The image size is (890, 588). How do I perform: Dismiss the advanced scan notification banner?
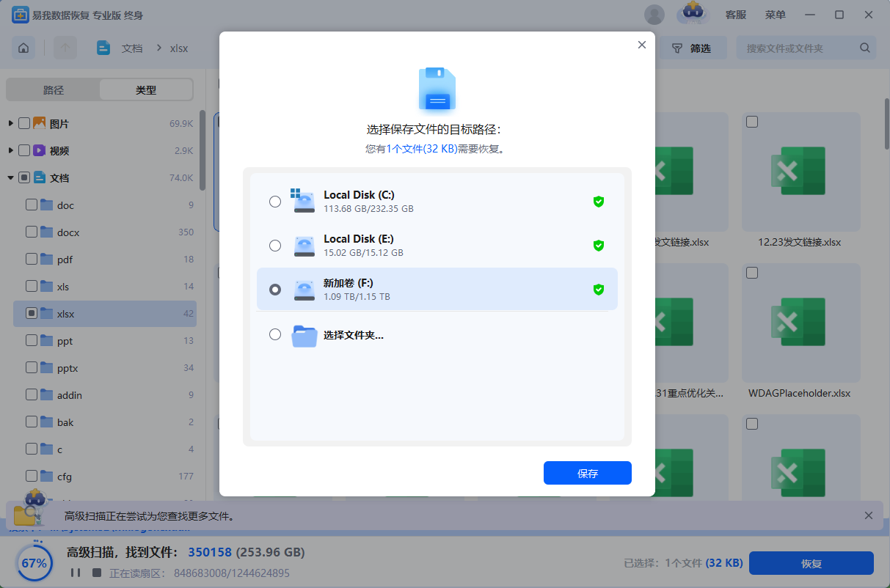(x=869, y=515)
